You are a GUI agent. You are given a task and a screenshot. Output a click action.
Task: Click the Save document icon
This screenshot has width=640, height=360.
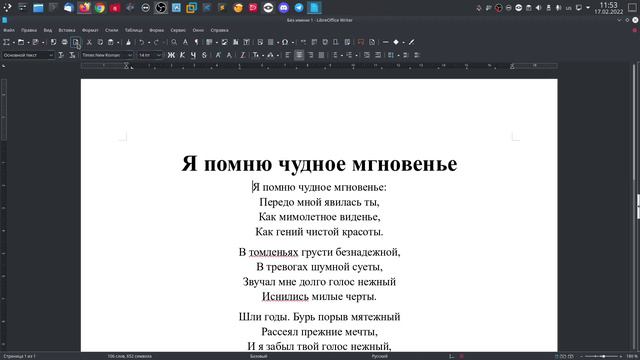coord(35,42)
